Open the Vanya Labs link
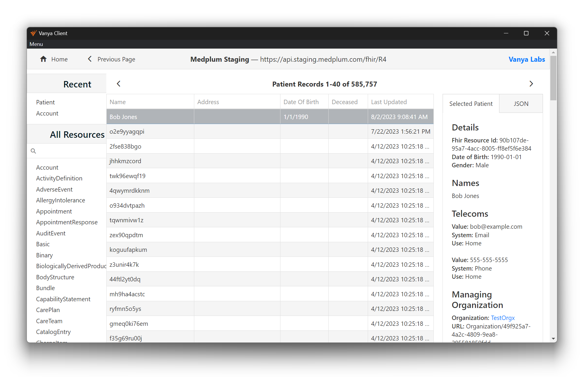 (527, 59)
